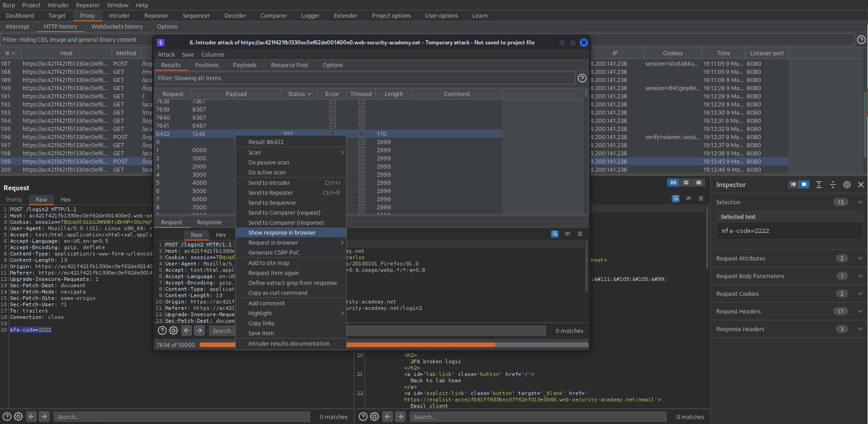This screenshot has height=424, width=868.
Task: Toggle word wrap icon in main Response panel
Action: (x=676, y=198)
